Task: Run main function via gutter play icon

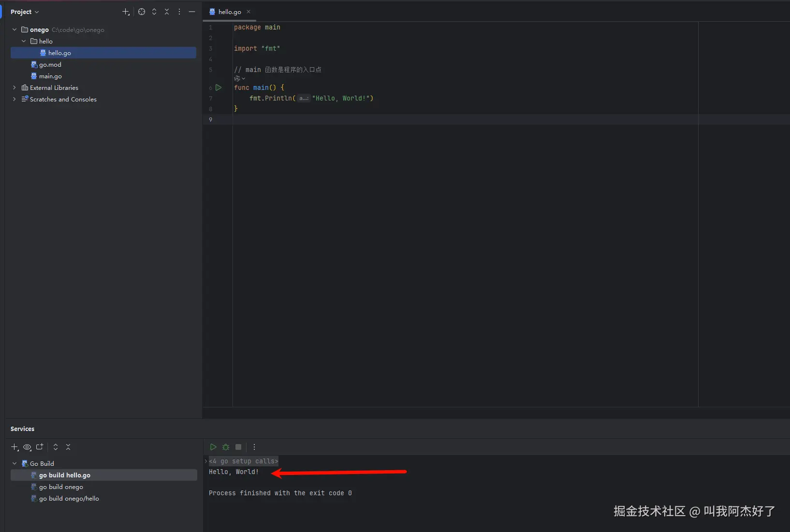Action: (x=219, y=87)
